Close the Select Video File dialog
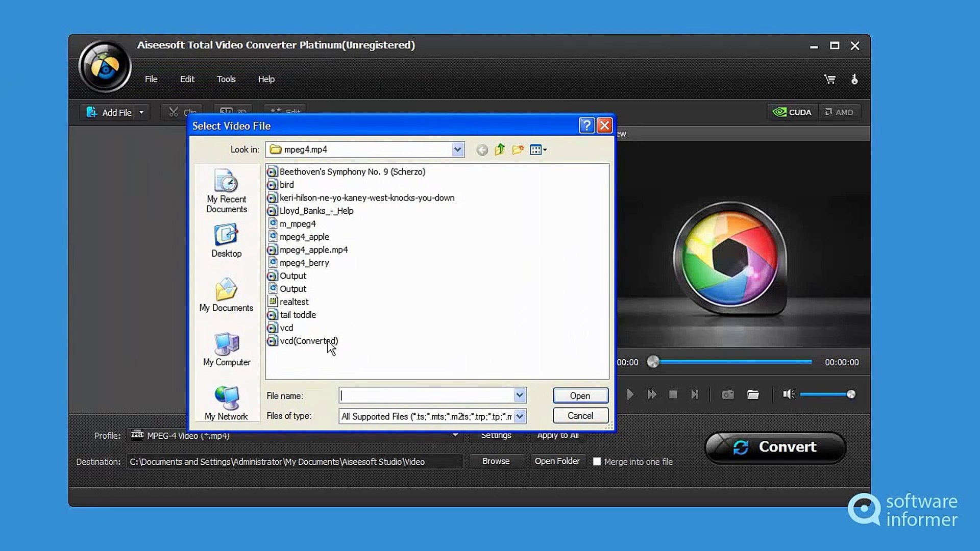This screenshot has height=551, width=980. (605, 126)
